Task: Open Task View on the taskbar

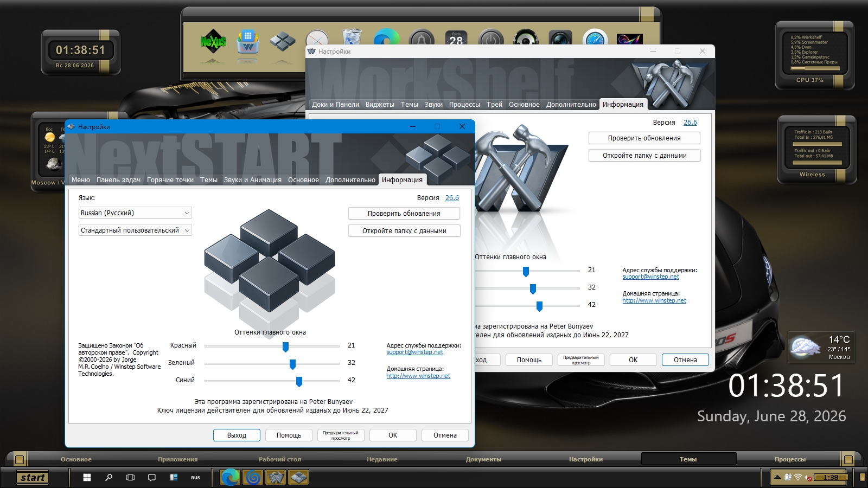Action: [x=130, y=478]
